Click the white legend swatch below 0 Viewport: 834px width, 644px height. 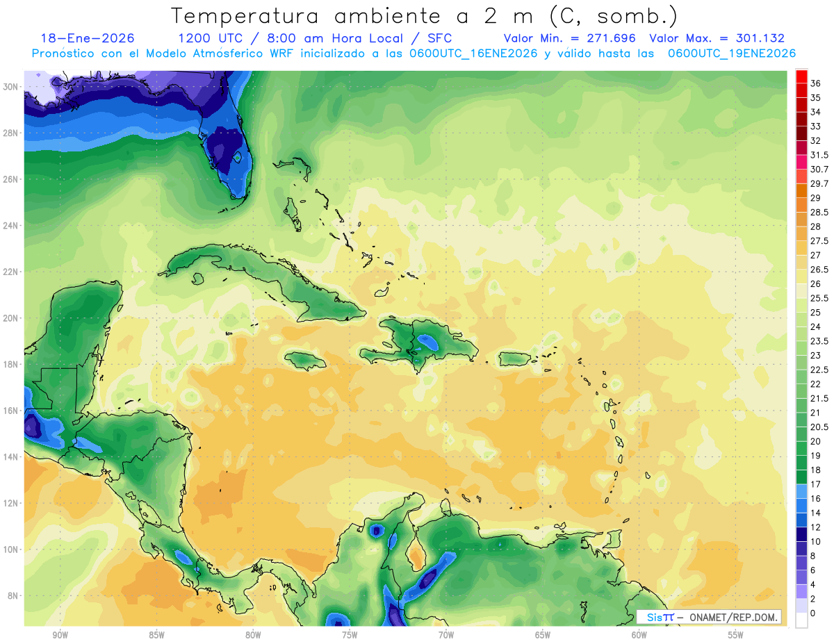[801, 620]
